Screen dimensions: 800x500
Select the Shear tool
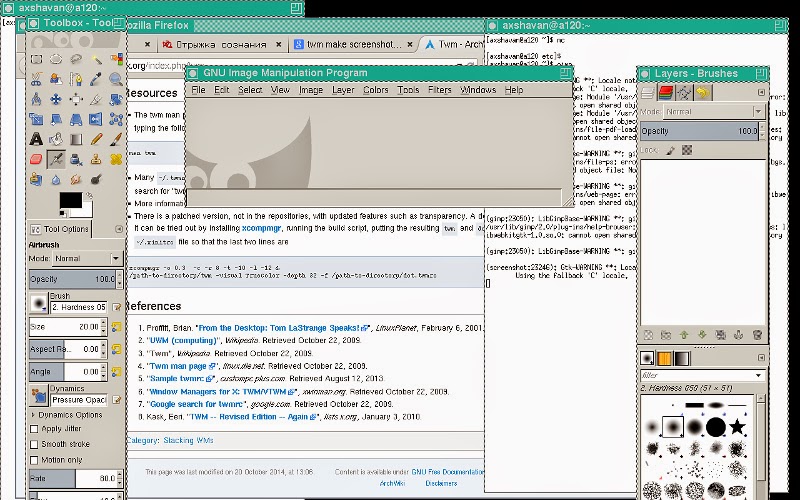click(56, 119)
